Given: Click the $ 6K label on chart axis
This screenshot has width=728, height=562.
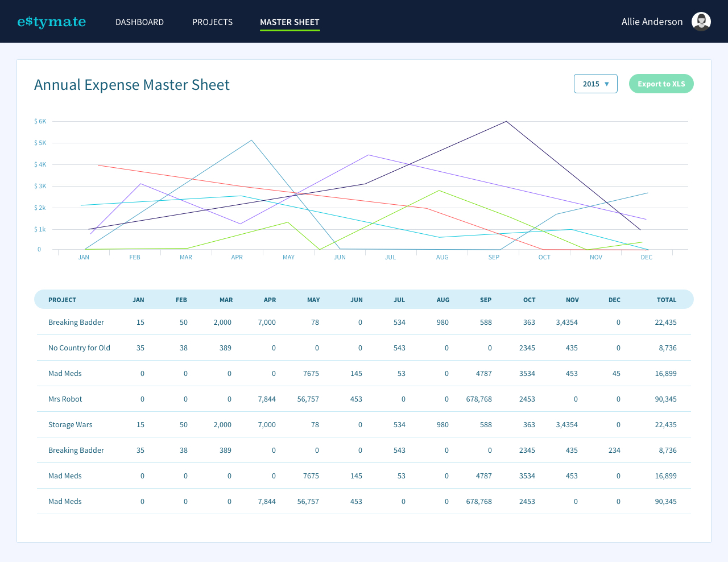Looking at the screenshot, I should [40, 121].
